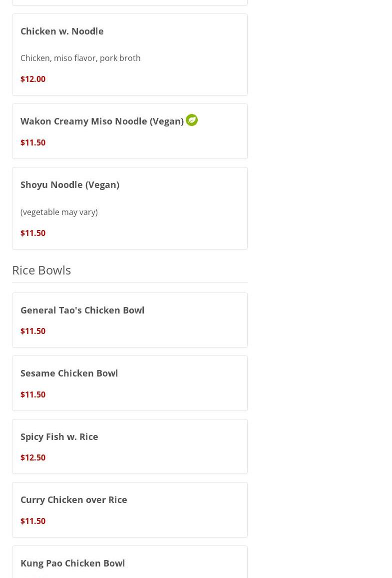Image resolution: width=392 pixels, height=578 pixels.
Task: Pick the Spicy Fish w. Rice item
Action: point(129,446)
